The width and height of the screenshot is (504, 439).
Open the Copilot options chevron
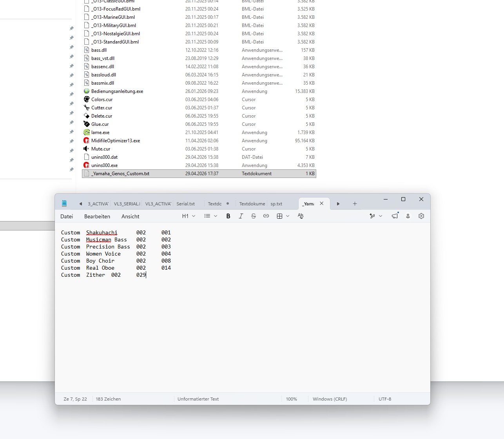click(380, 216)
